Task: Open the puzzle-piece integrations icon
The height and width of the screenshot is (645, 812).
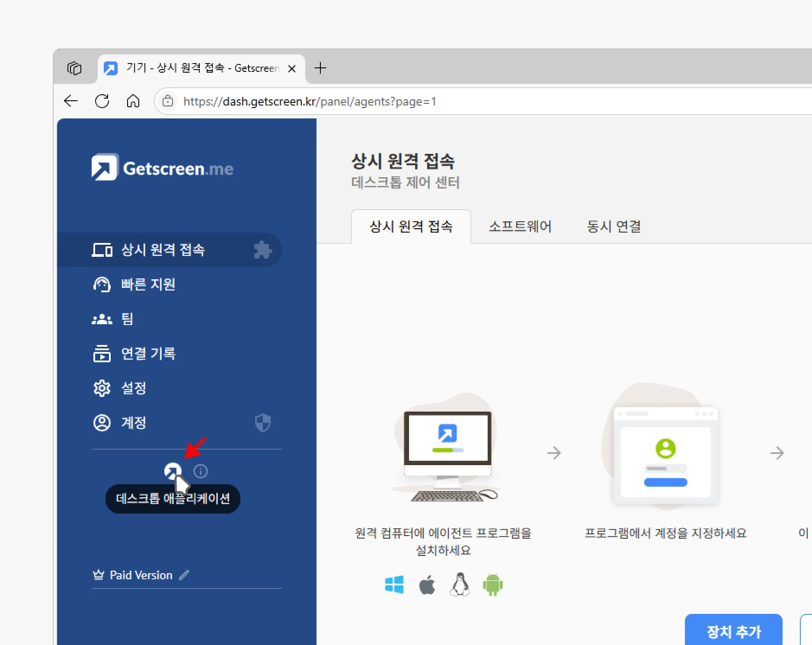Action: pyautogui.click(x=262, y=250)
